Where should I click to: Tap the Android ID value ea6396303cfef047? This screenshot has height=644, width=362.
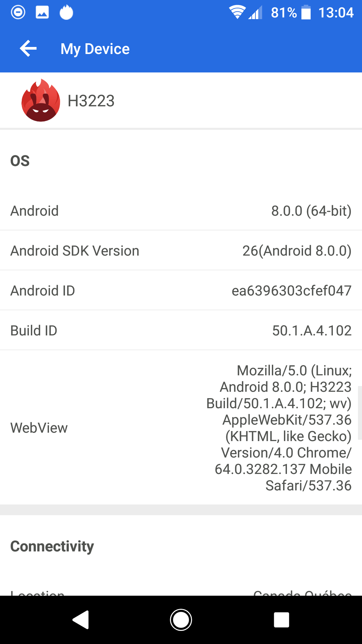click(x=291, y=291)
